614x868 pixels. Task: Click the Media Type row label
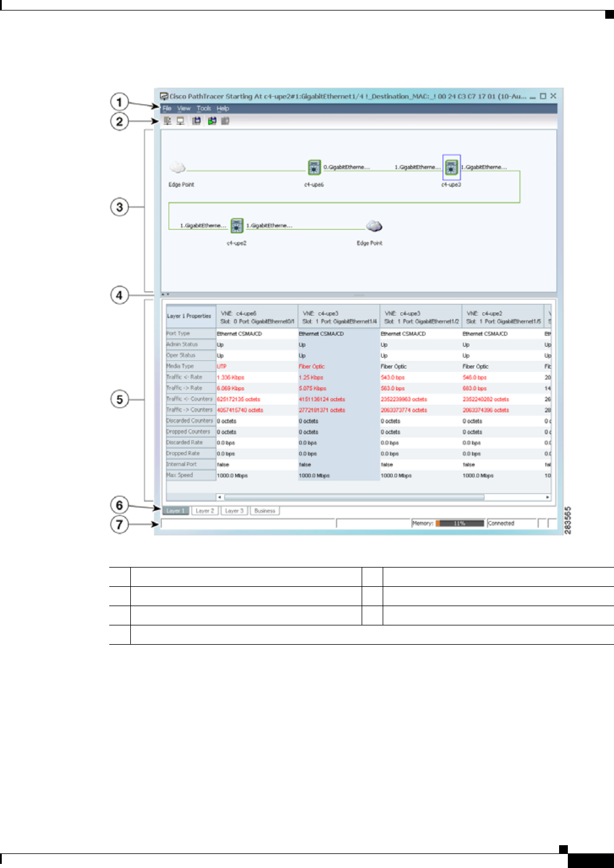click(x=191, y=366)
